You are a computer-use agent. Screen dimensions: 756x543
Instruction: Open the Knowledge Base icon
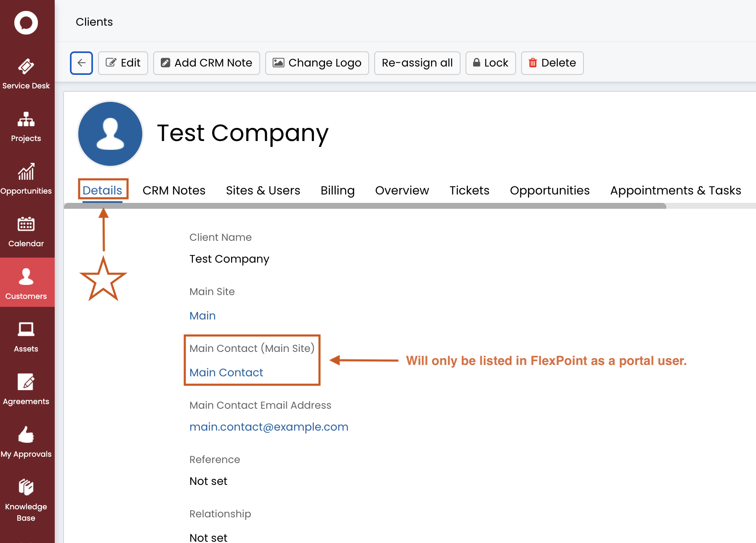[x=26, y=487]
